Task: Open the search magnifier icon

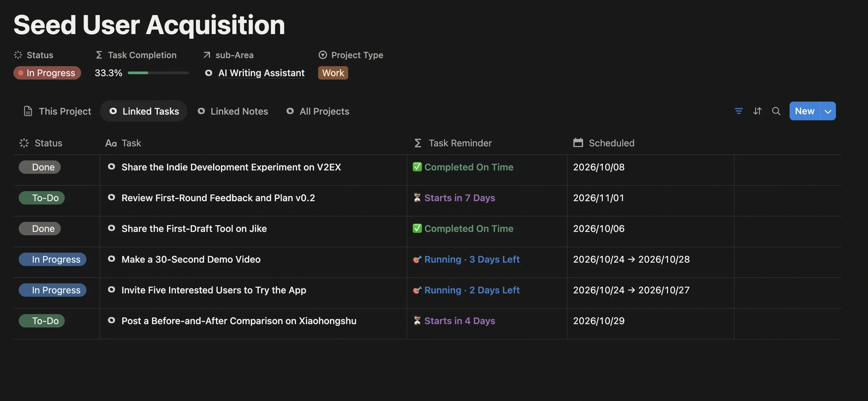Action: pos(776,111)
